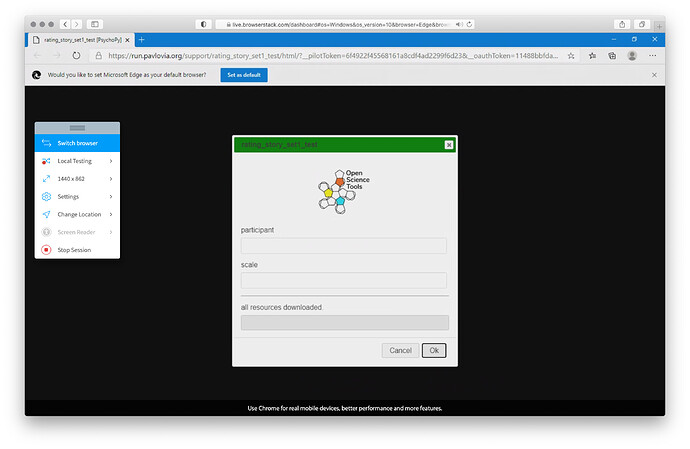Image resolution: width=690 pixels, height=449 pixels.
Task: Click Stop Session
Action: [77, 250]
